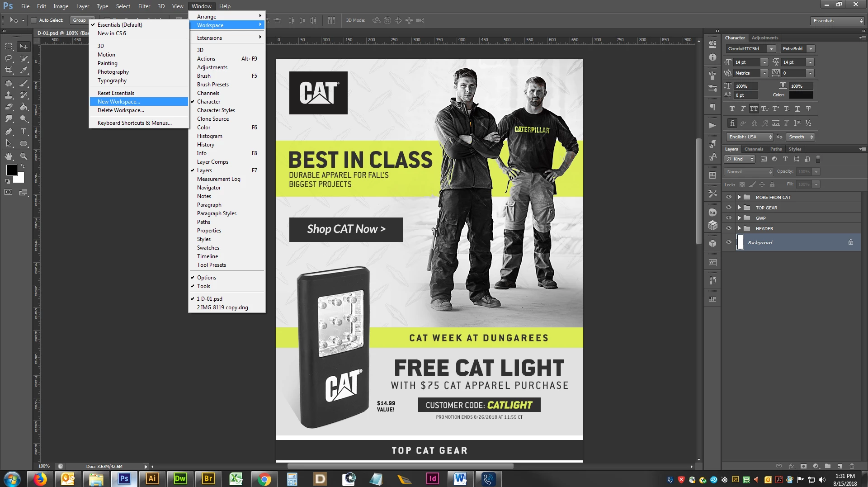Hide the GWP layer group

728,218
